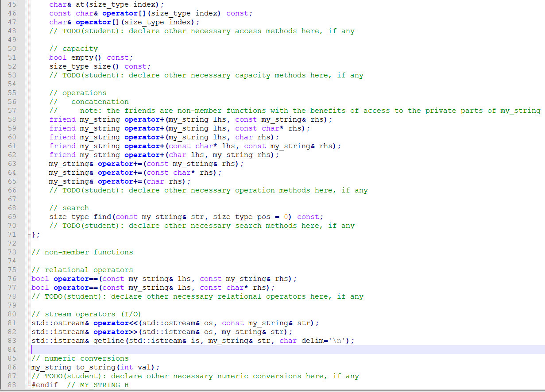Click the bool keyword on line 51
Viewport: 545px width, 392px height.
coord(58,58)
